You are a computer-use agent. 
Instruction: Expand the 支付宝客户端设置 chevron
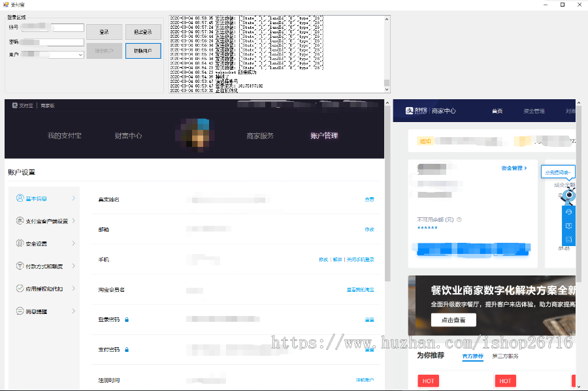pyautogui.click(x=73, y=221)
